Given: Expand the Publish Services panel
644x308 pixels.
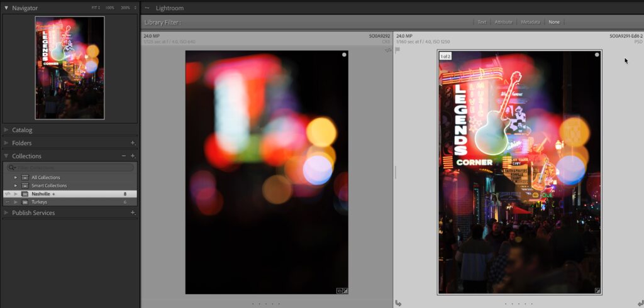Looking at the screenshot, I should [6, 212].
